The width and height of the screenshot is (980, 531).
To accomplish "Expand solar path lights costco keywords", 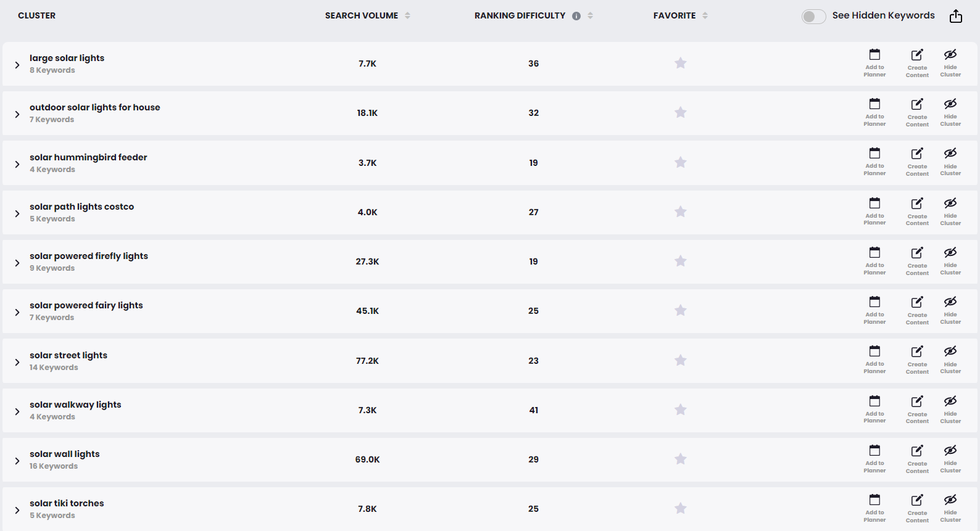I will [x=17, y=213].
